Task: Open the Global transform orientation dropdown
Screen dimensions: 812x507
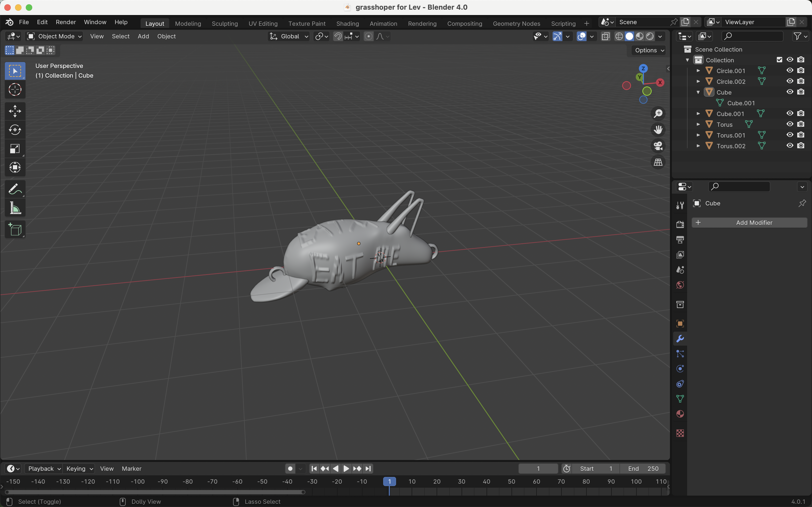Action: [x=289, y=36]
